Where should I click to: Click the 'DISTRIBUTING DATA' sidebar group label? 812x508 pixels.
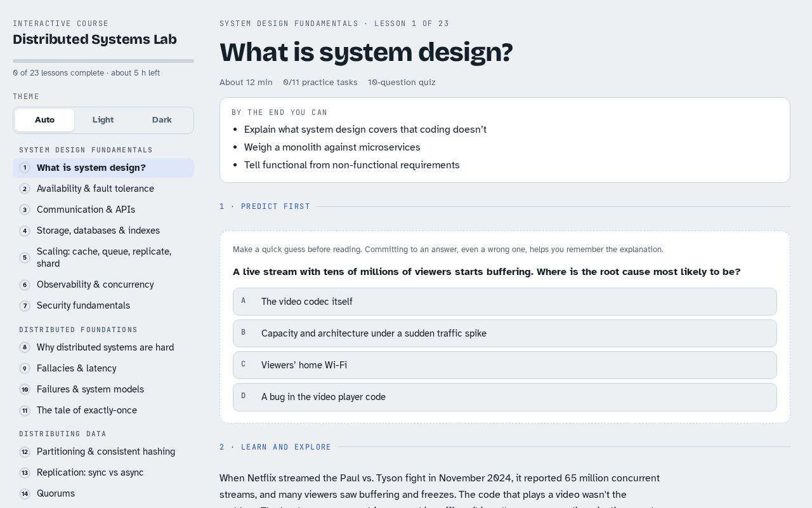pyautogui.click(x=63, y=434)
